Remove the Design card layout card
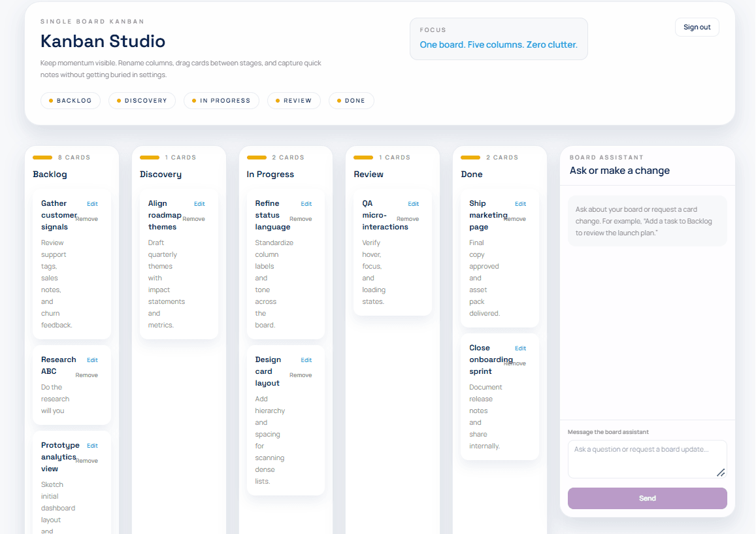756x534 pixels. pyautogui.click(x=301, y=375)
